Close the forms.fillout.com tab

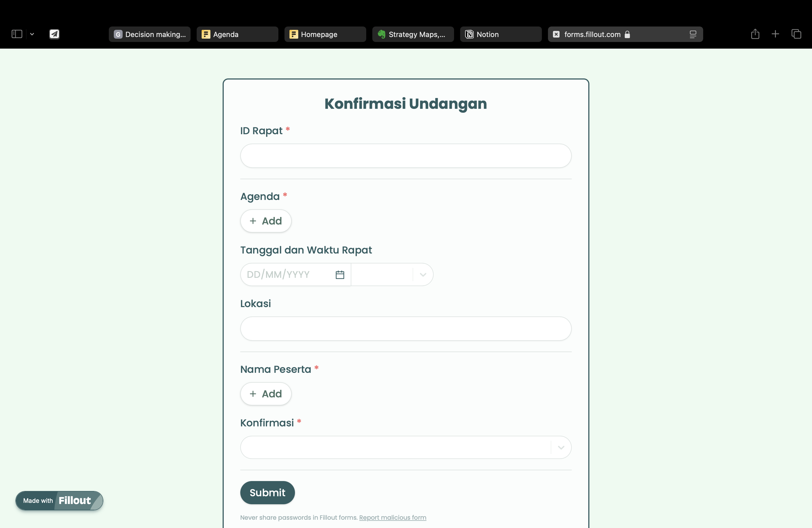pyautogui.click(x=556, y=34)
